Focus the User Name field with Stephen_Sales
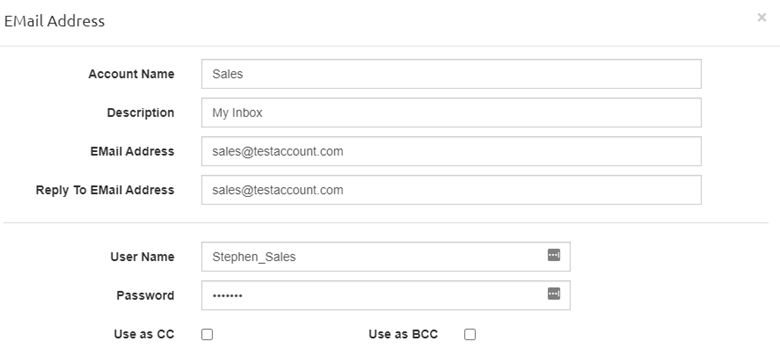The height and width of the screenshot is (363, 780). click(x=386, y=257)
